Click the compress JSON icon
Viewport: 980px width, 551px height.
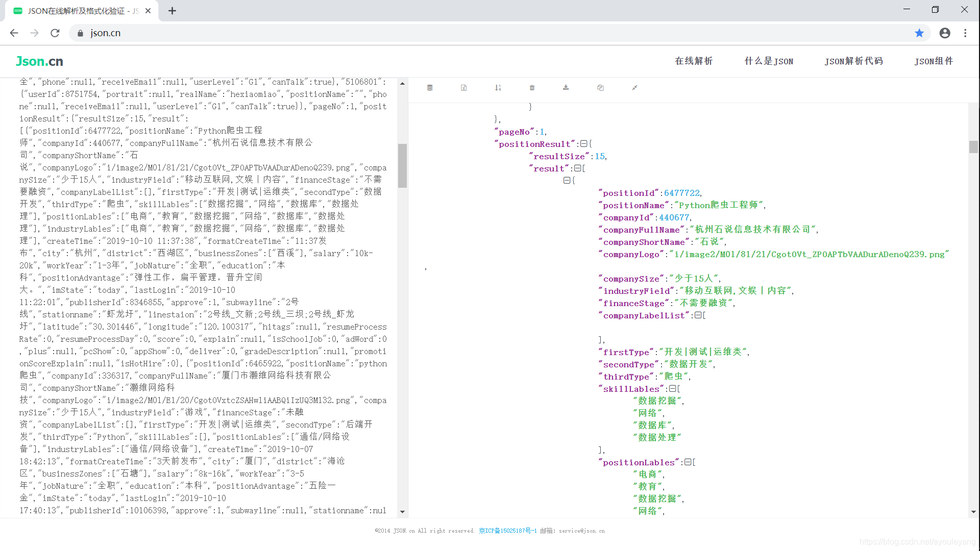[x=634, y=88]
